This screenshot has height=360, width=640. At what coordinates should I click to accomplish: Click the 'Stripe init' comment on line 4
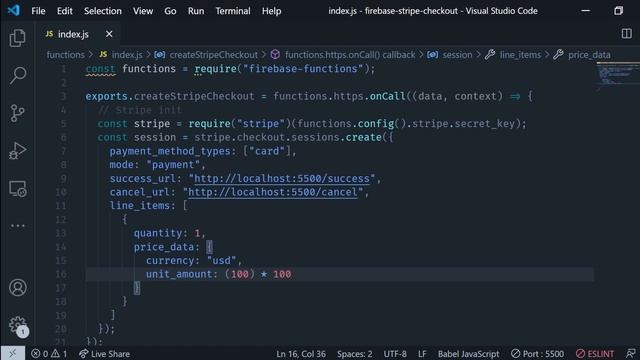[140, 110]
